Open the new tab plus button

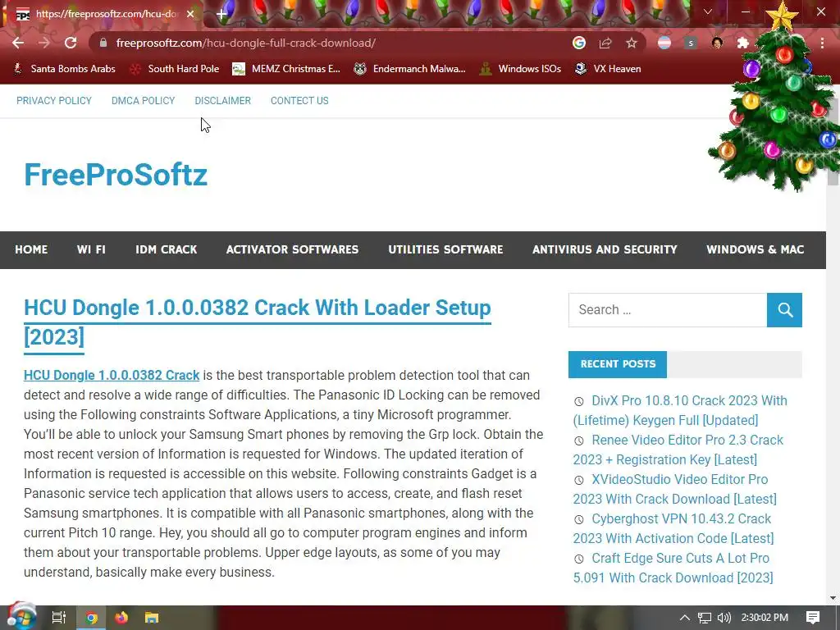221,14
